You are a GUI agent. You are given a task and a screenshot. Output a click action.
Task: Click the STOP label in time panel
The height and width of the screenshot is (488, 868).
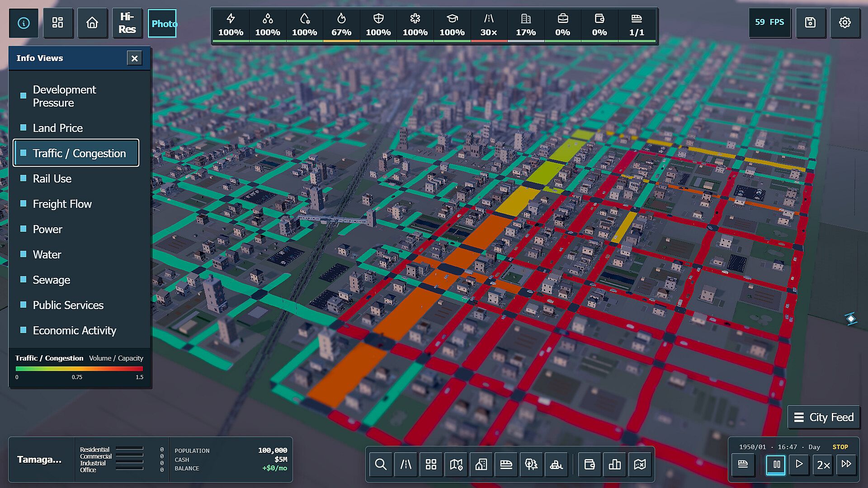(x=840, y=447)
